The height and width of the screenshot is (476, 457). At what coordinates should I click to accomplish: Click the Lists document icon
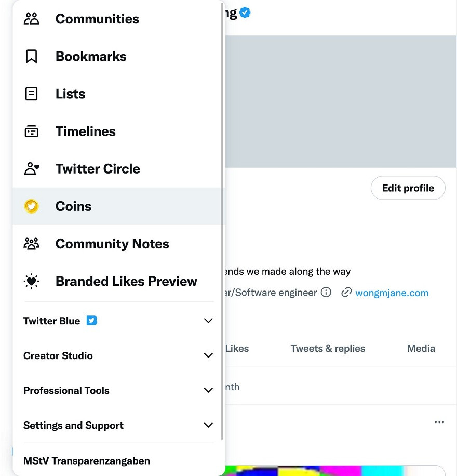[32, 94]
